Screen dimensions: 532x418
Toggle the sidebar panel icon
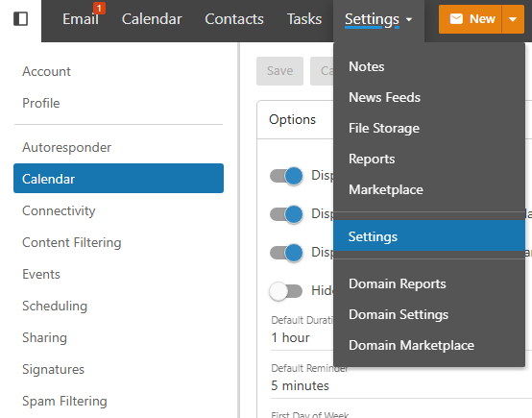click(x=21, y=19)
